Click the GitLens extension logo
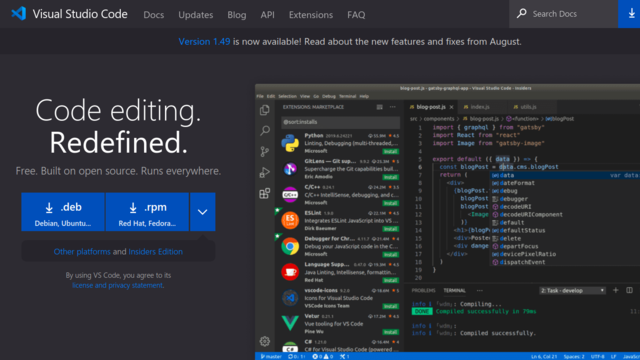This screenshot has height=360, width=640. 290,169
